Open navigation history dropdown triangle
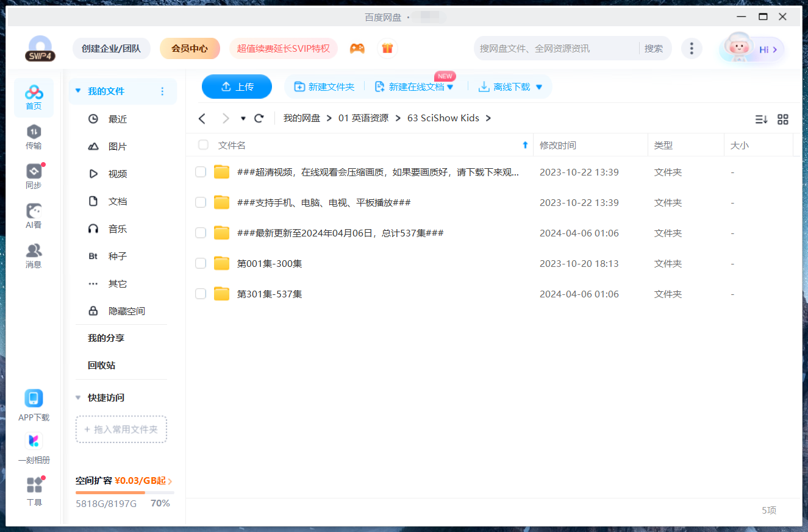 (243, 118)
